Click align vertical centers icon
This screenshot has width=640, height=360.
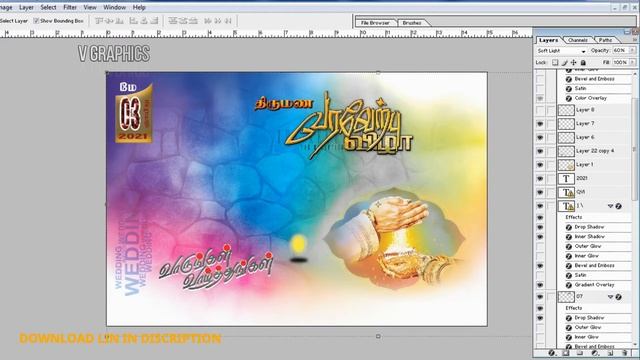(x=110, y=20)
